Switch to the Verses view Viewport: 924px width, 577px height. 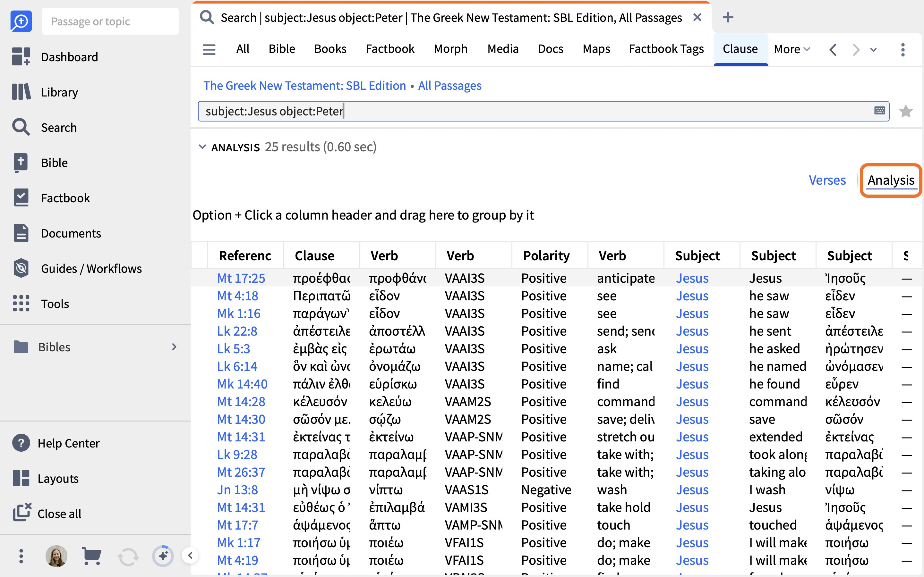[x=827, y=180]
